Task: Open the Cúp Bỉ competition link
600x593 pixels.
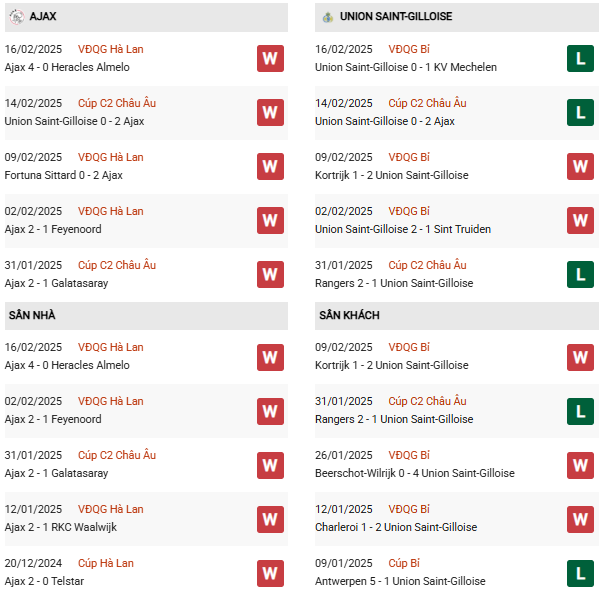Action: click(x=404, y=563)
